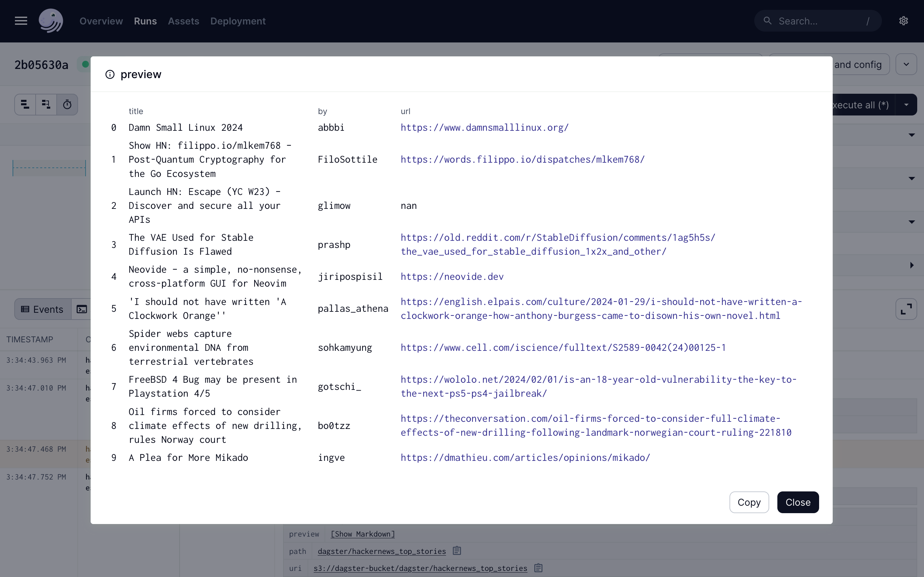Viewport: 924px width, 577px height.
Task: Close the preview dialog
Action: coord(798,502)
